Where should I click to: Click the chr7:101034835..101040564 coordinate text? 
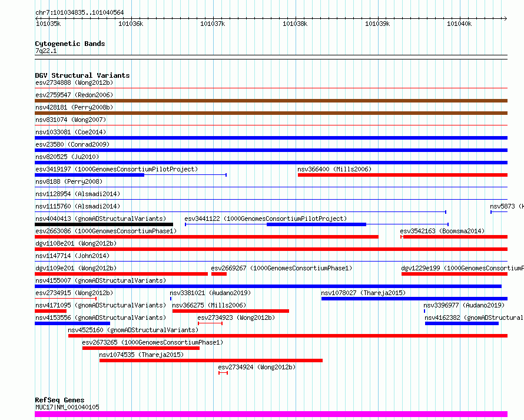(x=79, y=13)
